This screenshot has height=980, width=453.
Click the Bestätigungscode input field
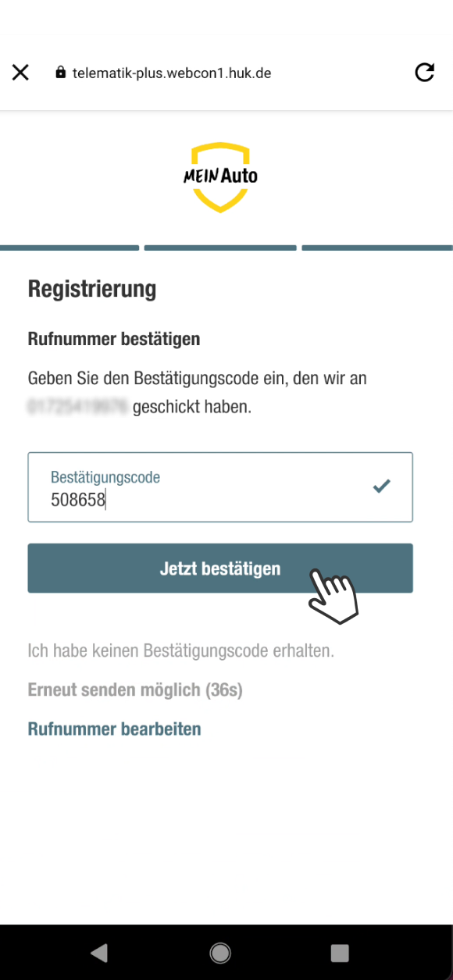(x=219, y=486)
